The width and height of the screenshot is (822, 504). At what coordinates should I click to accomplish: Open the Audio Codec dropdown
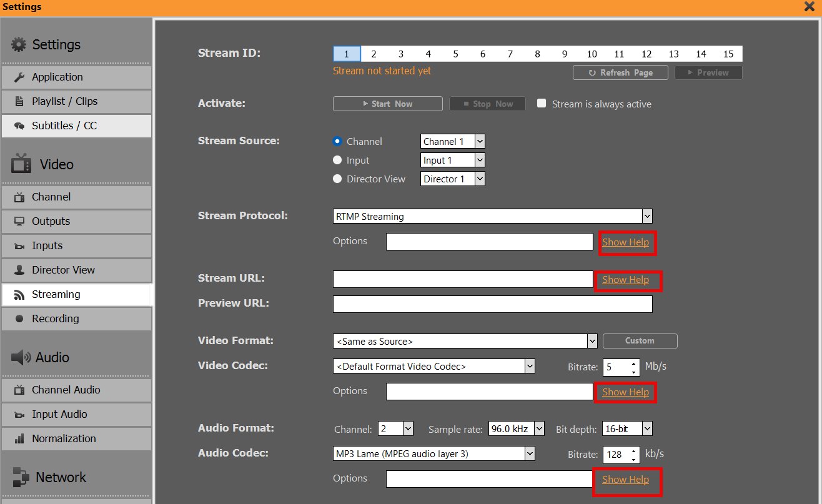530,454
